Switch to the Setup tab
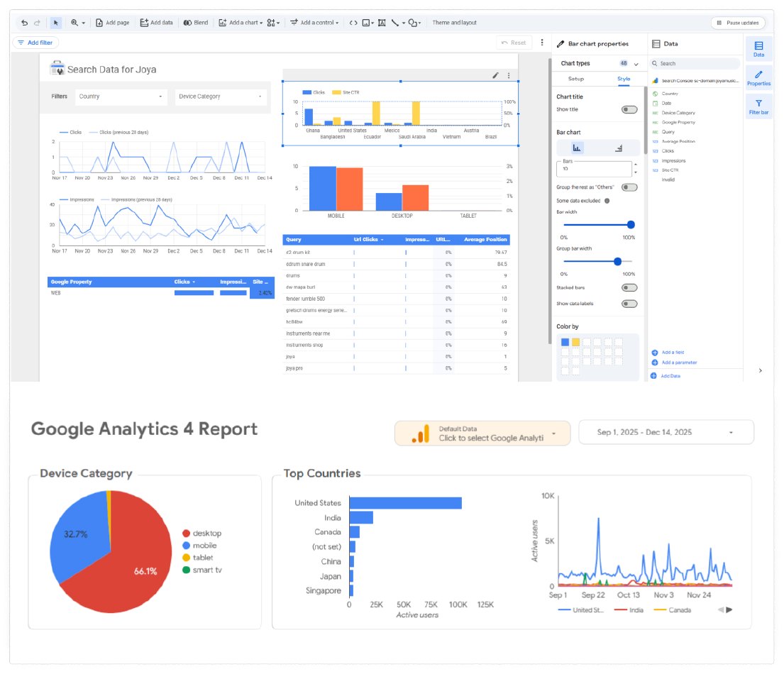Image resolution: width=784 pixels, height=674 pixels. pos(576,79)
